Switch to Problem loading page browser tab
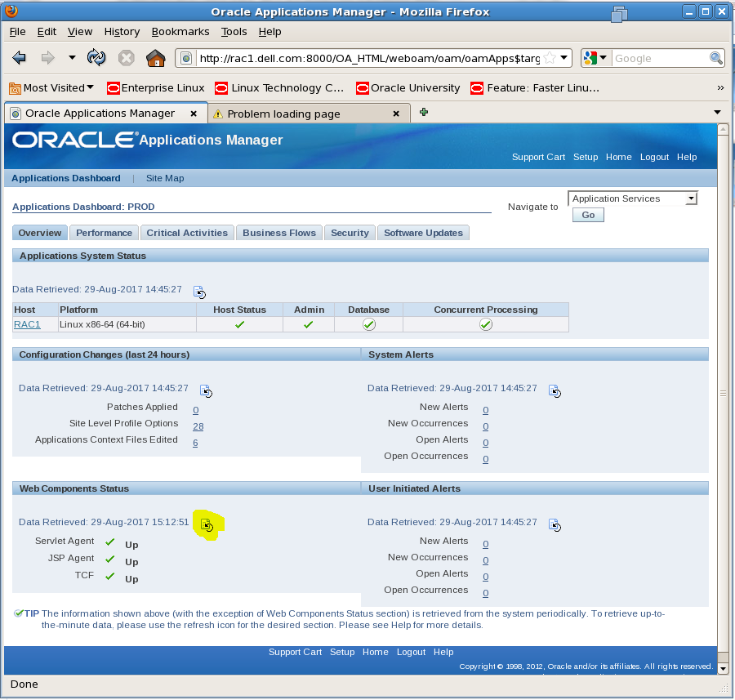The height and width of the screenshot is (700, 735). (x=309, y=114)
